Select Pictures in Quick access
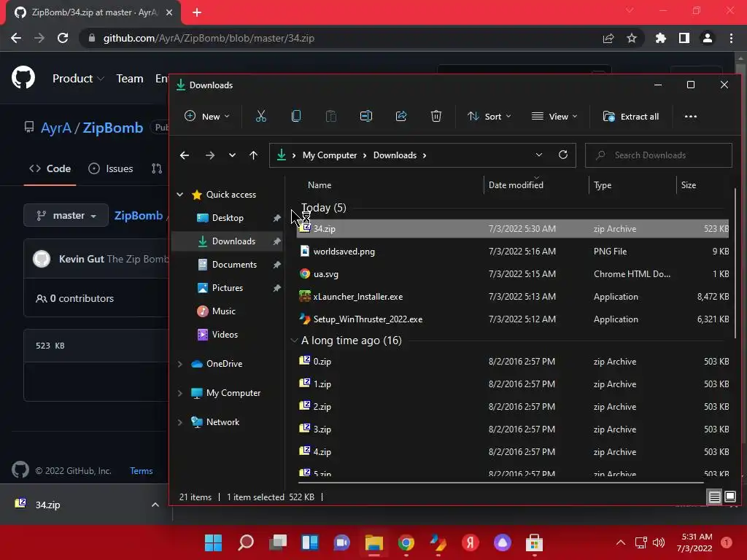 228,287
